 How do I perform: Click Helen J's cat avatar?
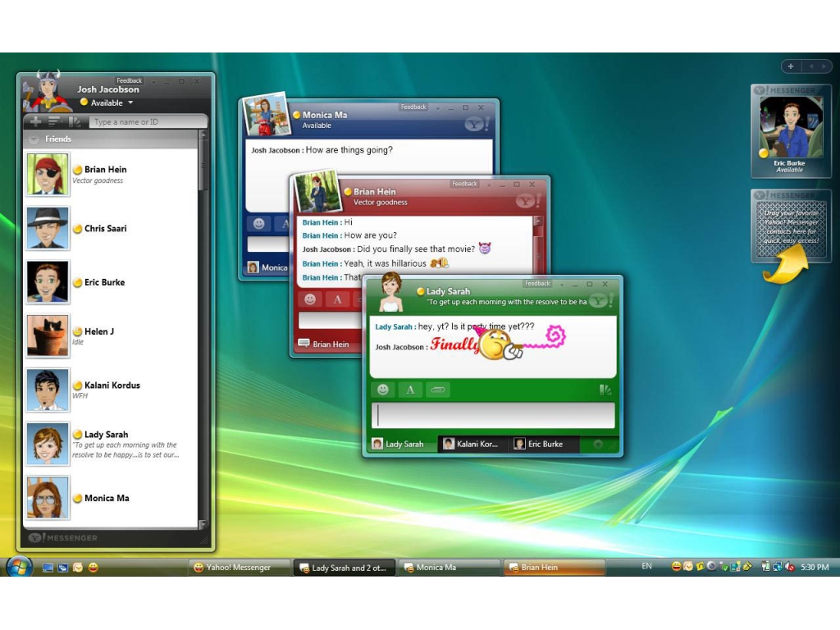tap(48, 336)
